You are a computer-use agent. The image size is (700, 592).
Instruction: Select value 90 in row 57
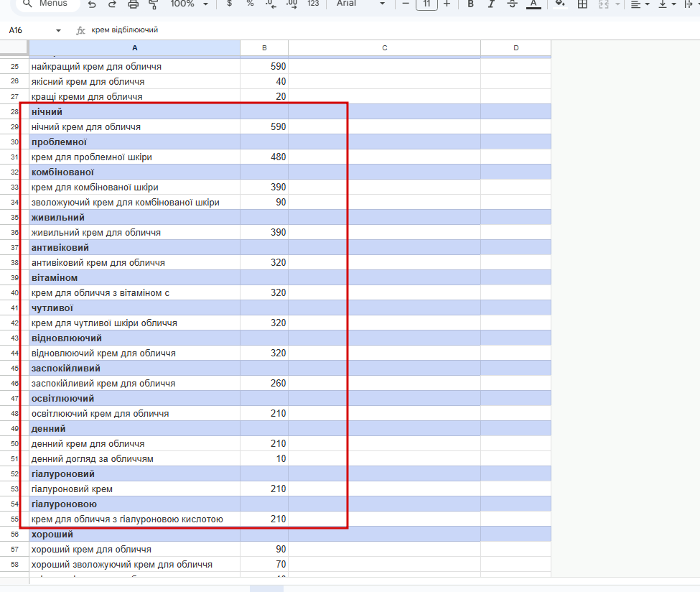coord(264,550)
